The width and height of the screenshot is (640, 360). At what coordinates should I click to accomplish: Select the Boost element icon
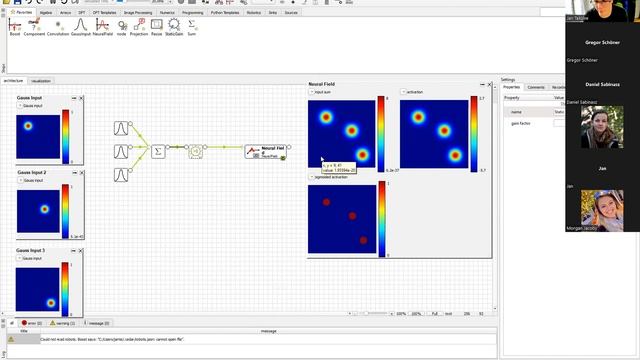click(x=15, y=25)
